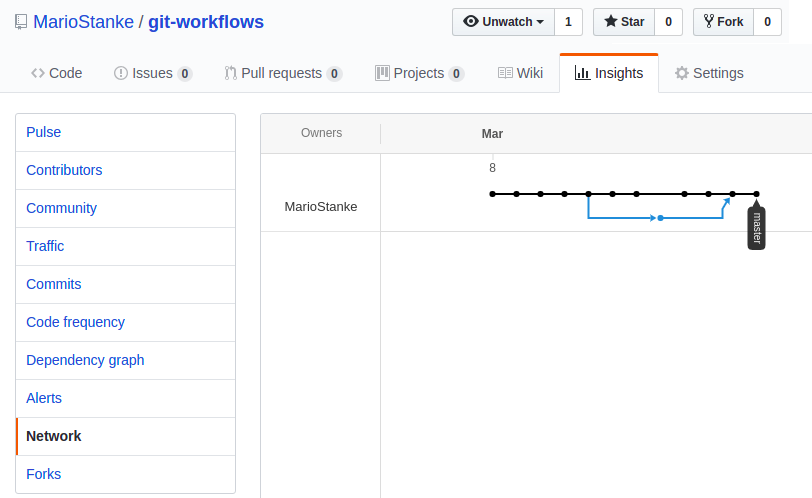Switch to the Code tab
Screen dimensions: 812x498
click(x=56, y=73)
